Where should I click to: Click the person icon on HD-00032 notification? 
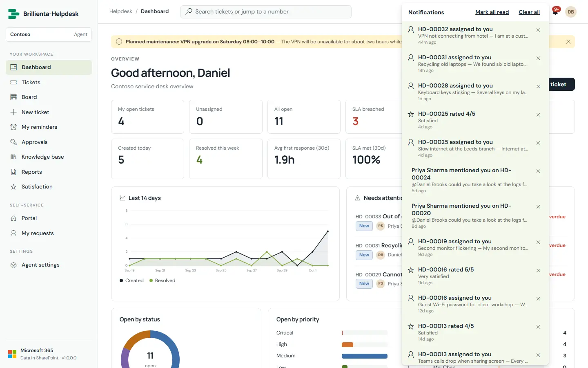411,29
